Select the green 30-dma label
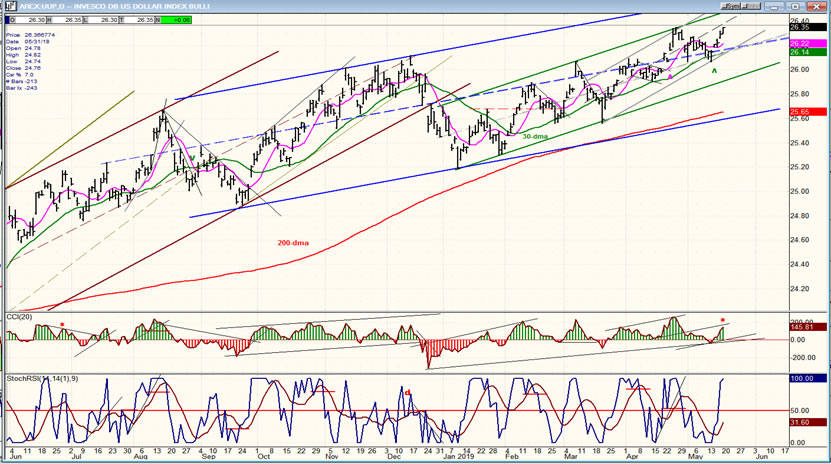Viewport: 831px width, 464px height. pos(534,136)
